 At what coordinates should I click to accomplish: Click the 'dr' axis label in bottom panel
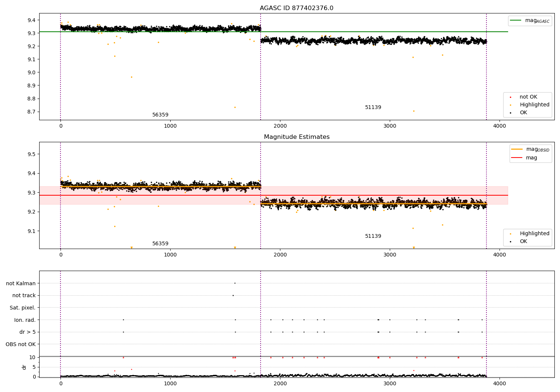tap(24, 367)
